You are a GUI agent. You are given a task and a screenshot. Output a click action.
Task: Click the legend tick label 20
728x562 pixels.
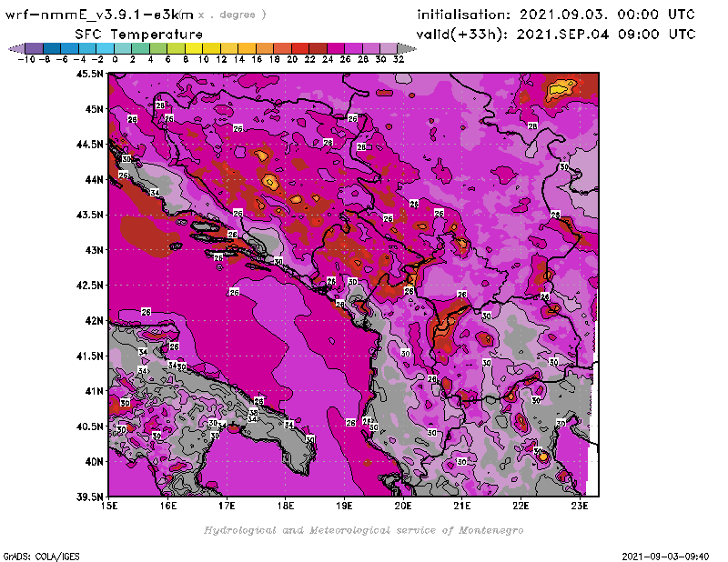coord(292,59)
